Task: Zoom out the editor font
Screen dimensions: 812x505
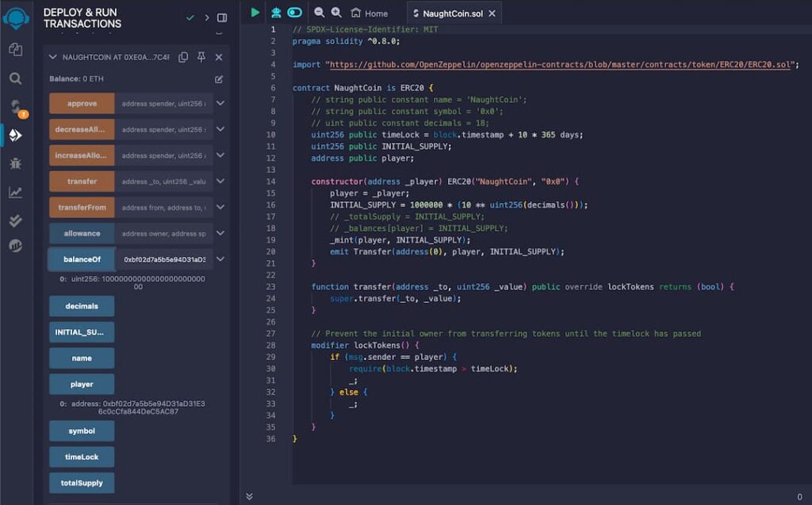Action: pos(319,13)
